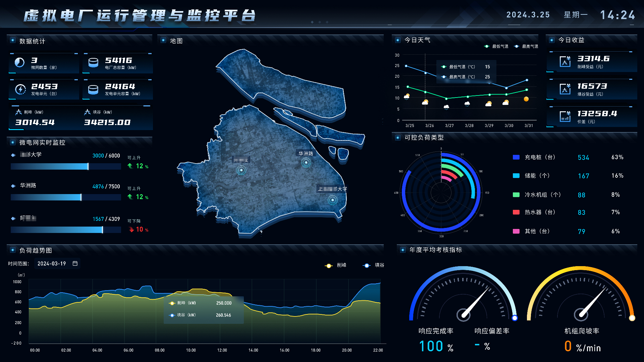This screenshot has width=644, height=362.
Task: Select the 华洲路 microgrid monitoring entry
Action: [x=28, y=185]
